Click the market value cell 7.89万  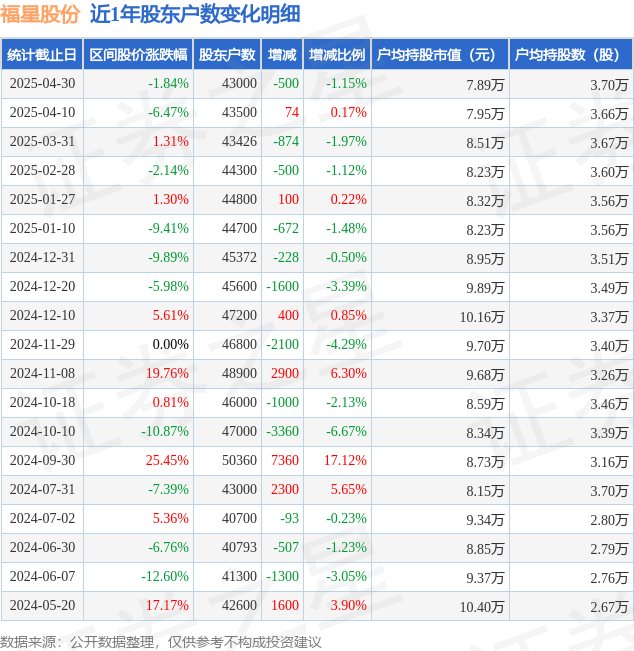coord(485,85)
